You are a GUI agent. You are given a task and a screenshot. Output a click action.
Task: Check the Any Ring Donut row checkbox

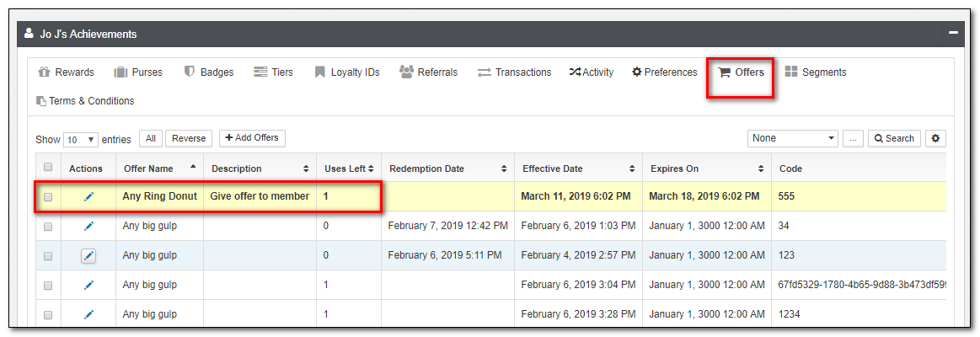coord(48,197)
